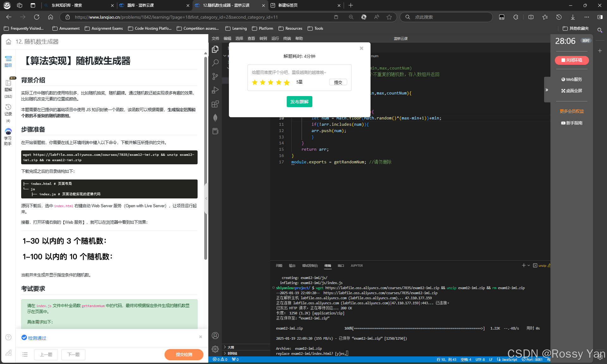Select the fifth difficulty rating star
607x364 pixels.
[287, 82]
